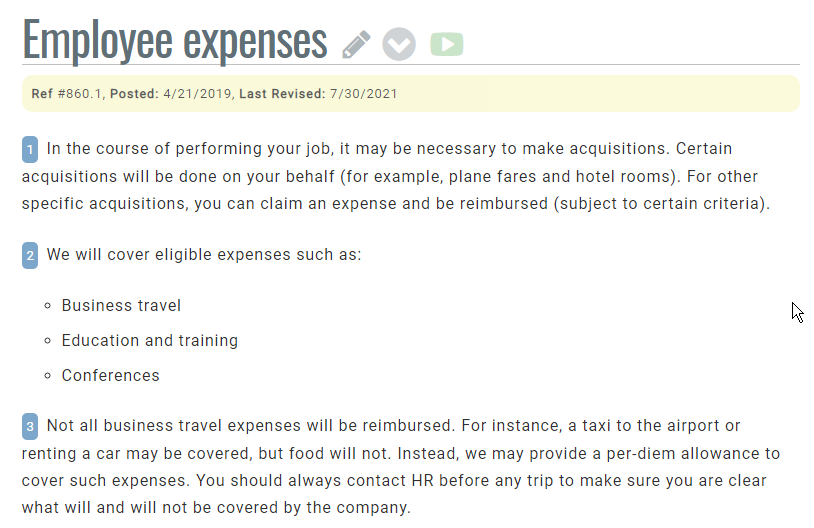The image size is (814, 528).
Task: Select the 'Business travel' list item
Action: pos(121,305)
